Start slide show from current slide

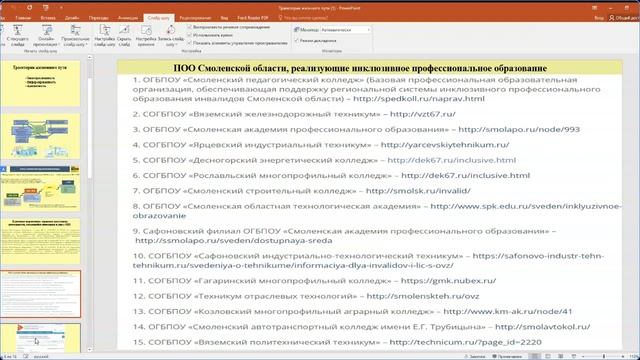(18, 35)
